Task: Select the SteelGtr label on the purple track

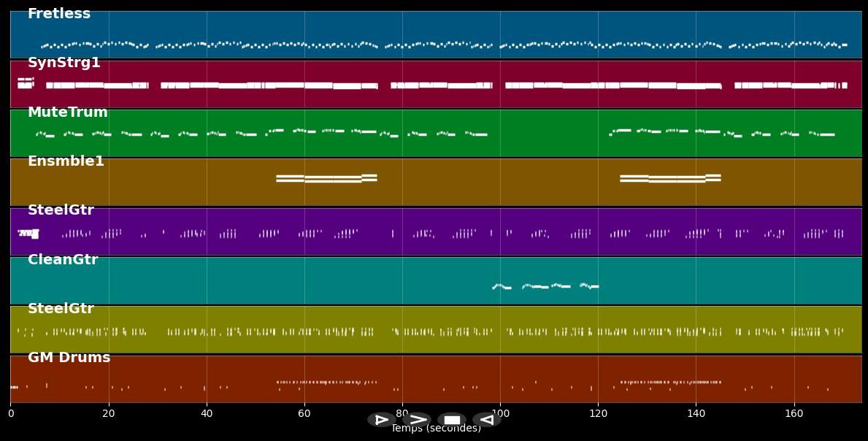Action: [61, 210]
